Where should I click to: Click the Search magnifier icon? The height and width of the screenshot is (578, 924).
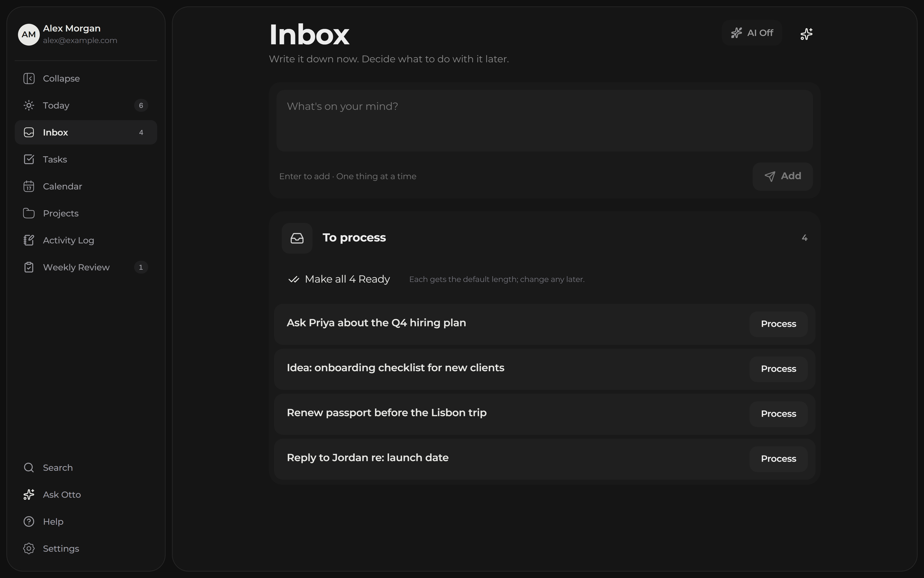[x=29, y=468]
